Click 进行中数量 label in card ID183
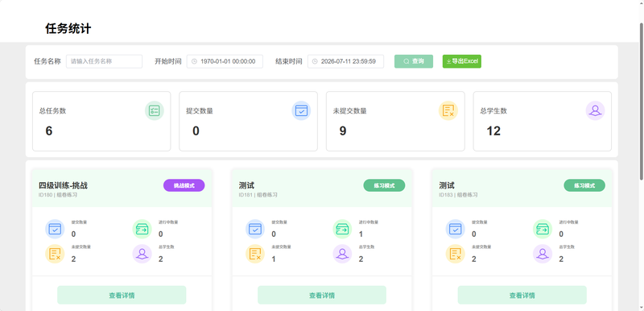 coord(569,222)
